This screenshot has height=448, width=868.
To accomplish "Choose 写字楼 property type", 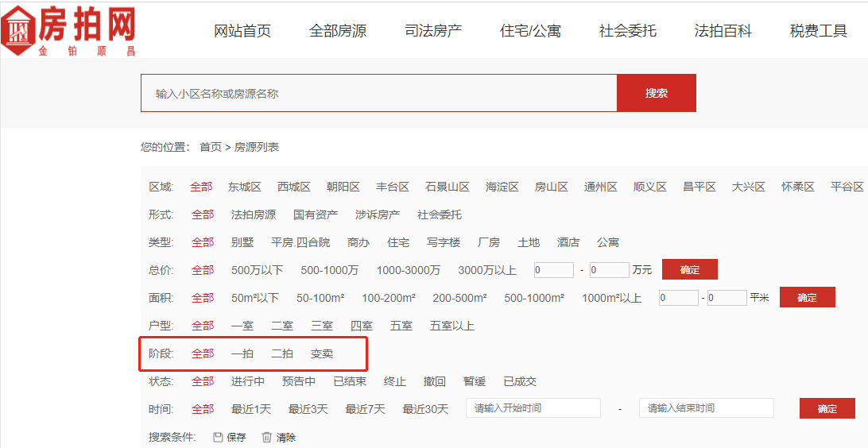I will 444,242.
